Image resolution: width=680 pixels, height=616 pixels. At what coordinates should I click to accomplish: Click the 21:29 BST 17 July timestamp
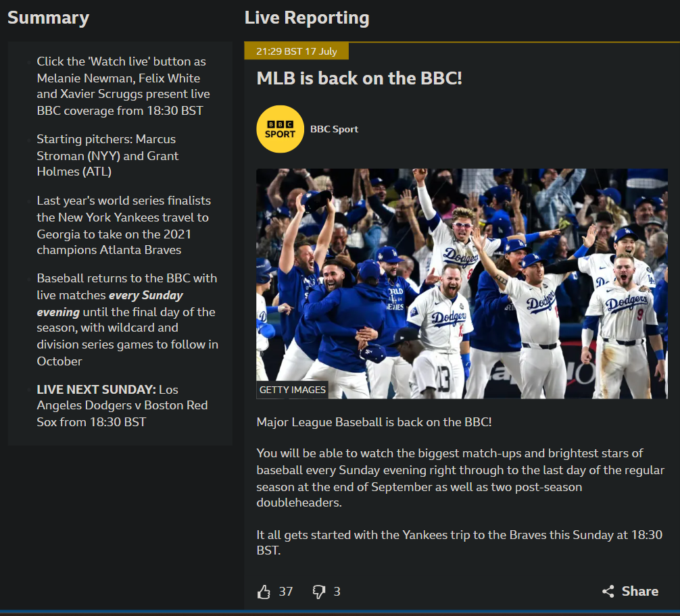coord(297,51)
